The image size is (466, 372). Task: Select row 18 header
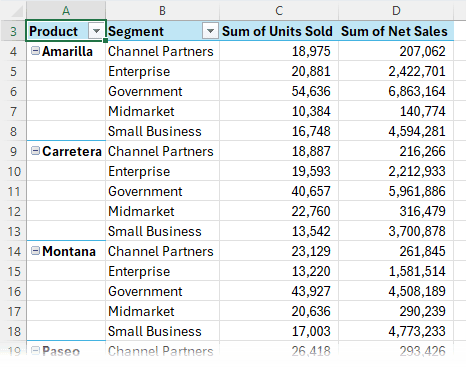(x=13, y=331)
